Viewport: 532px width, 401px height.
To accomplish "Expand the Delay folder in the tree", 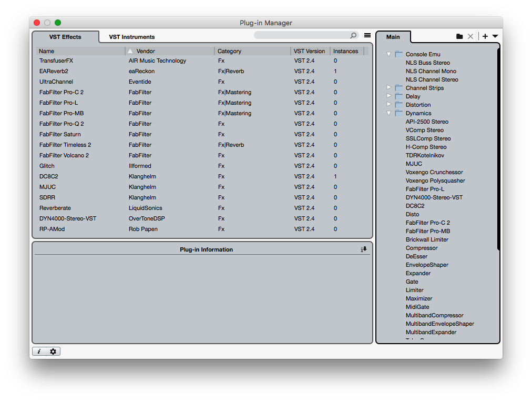I will [x=388, y=96].
